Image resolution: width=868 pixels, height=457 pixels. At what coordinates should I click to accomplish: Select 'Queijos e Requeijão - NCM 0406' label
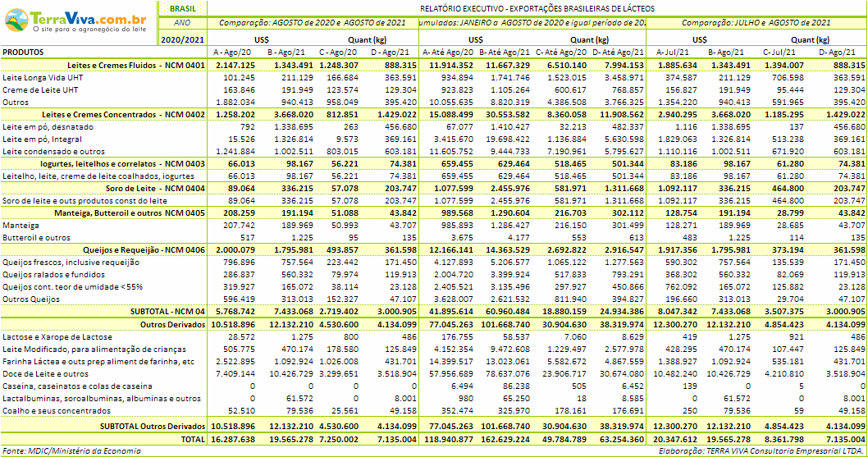(x=144, y=249)
